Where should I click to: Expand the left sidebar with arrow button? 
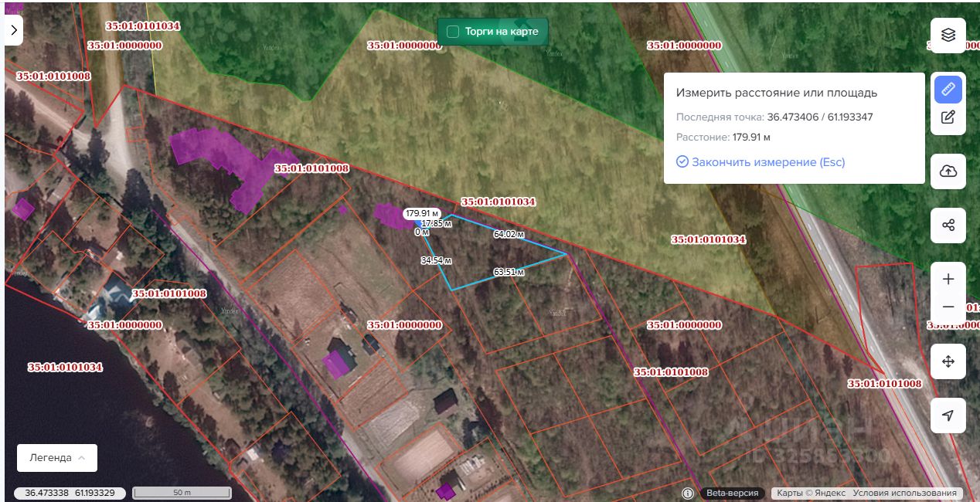[x=14, y=30]
